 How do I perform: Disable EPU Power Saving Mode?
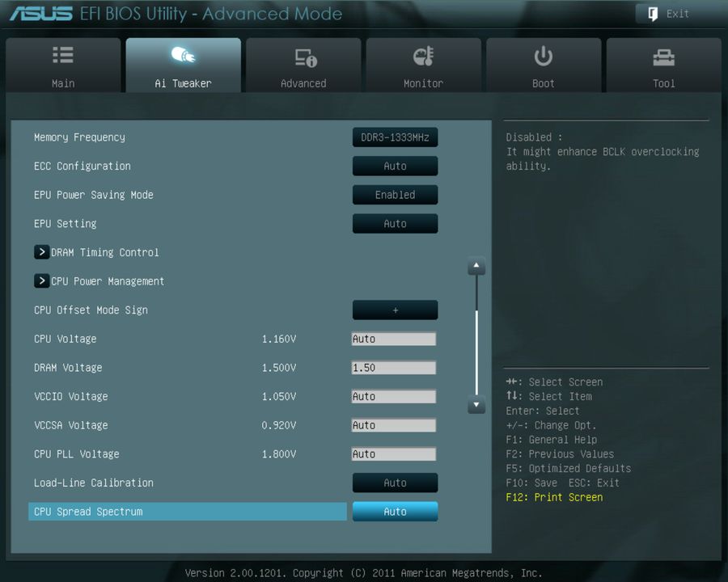pyautogui.click(x=395, y=195)
